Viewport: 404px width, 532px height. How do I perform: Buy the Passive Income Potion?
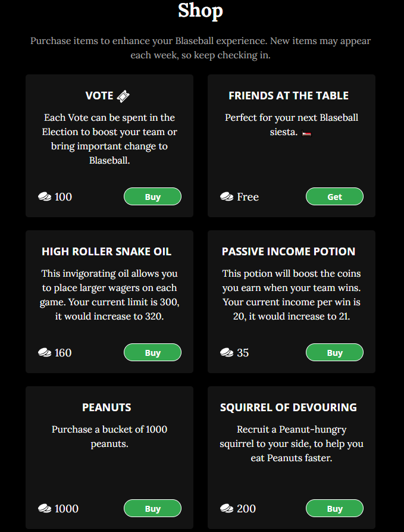click(334, 352)
